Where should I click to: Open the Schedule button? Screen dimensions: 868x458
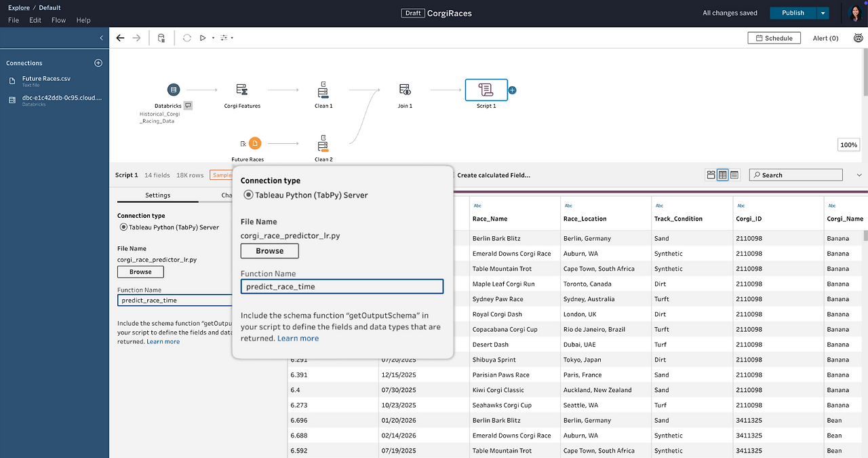(774, 38)
